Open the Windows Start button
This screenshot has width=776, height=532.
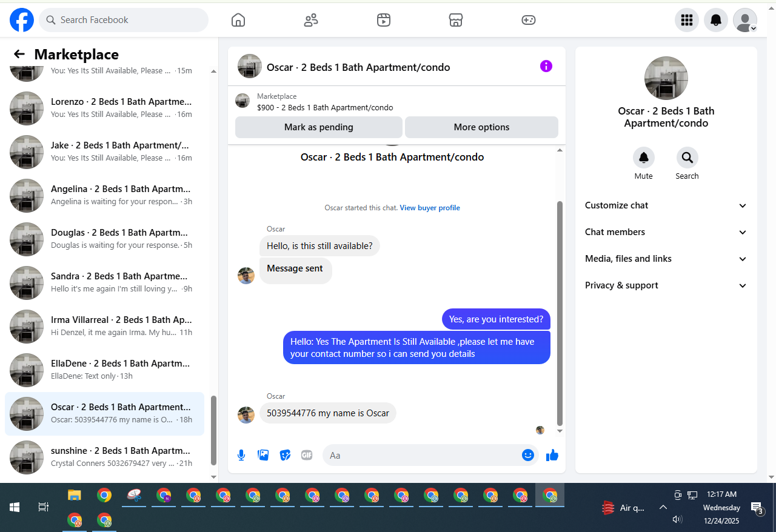[x=15, y=507]
